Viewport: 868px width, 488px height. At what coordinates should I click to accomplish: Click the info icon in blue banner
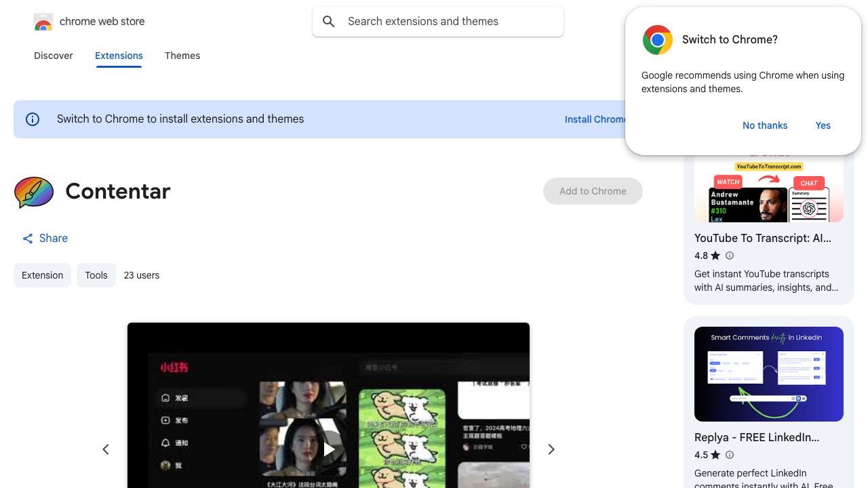[33, 119]
